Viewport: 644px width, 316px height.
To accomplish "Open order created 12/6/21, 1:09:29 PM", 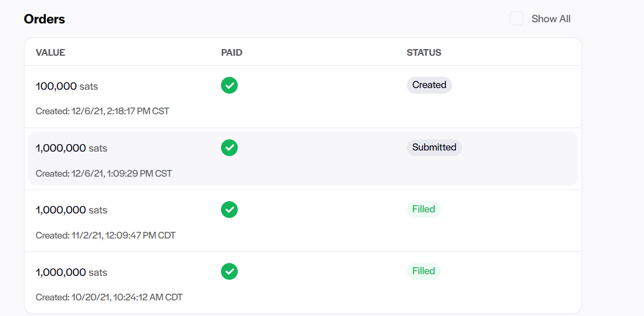I will (104, 174).
